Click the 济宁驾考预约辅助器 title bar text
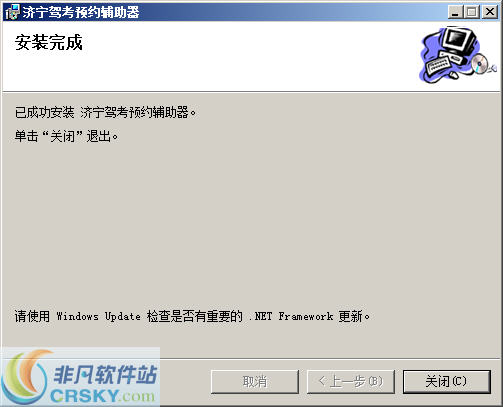This screenshot has width=503, height=407. point(81,12)
